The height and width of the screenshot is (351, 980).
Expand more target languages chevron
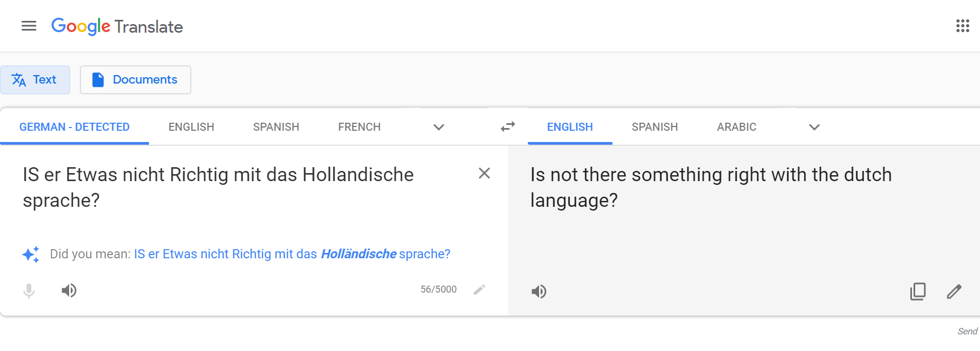pos(814,127)
